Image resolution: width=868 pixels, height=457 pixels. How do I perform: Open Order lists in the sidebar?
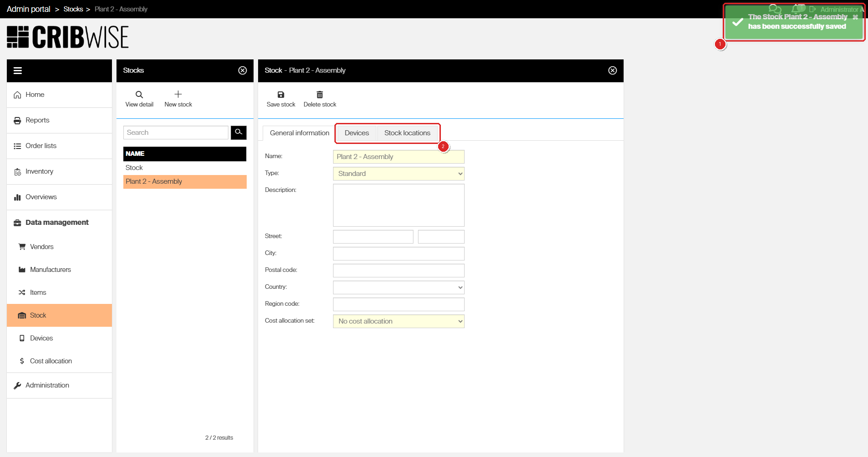pos(59,146)
